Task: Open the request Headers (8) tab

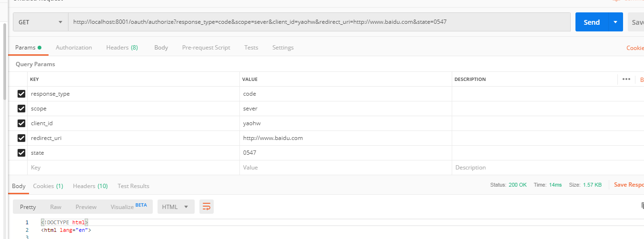Action: click(122, 48)
